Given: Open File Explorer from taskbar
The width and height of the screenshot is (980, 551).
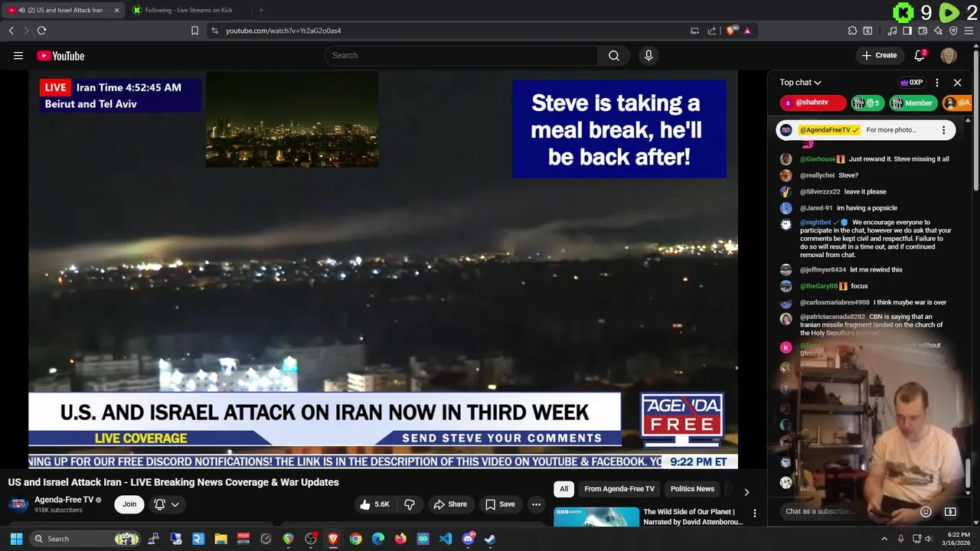Looking at the screenshot, I should pos(220,539).
